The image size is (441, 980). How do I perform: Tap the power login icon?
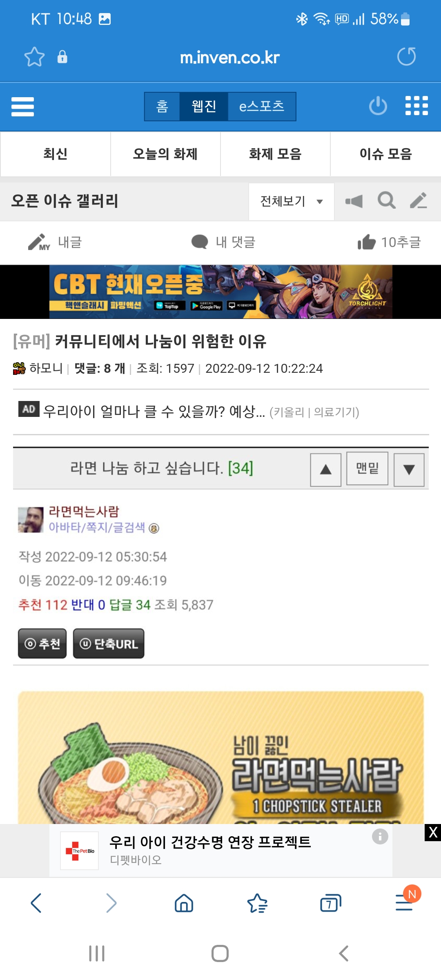[x=378, y=106]
